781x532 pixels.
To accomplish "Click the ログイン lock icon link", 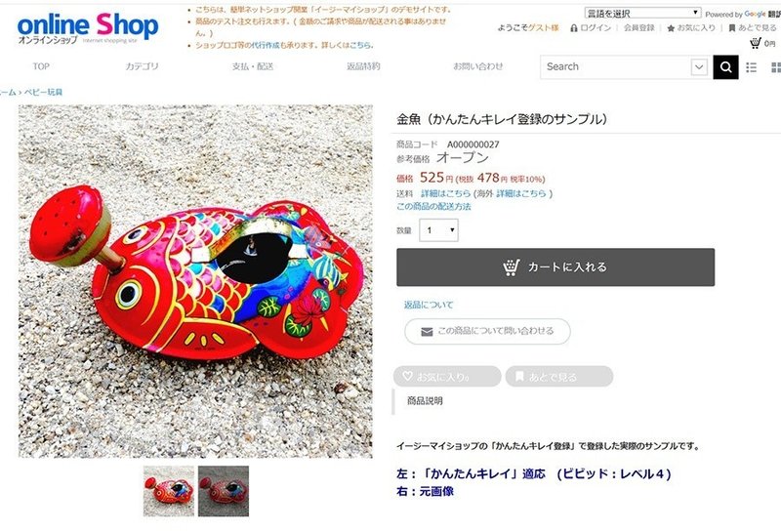I will 591,28.
